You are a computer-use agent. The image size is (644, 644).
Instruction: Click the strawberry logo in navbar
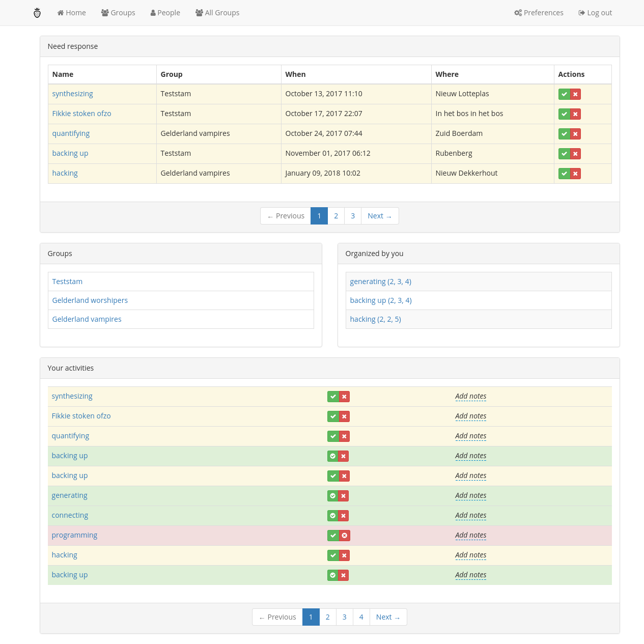(x=37, y=13)
